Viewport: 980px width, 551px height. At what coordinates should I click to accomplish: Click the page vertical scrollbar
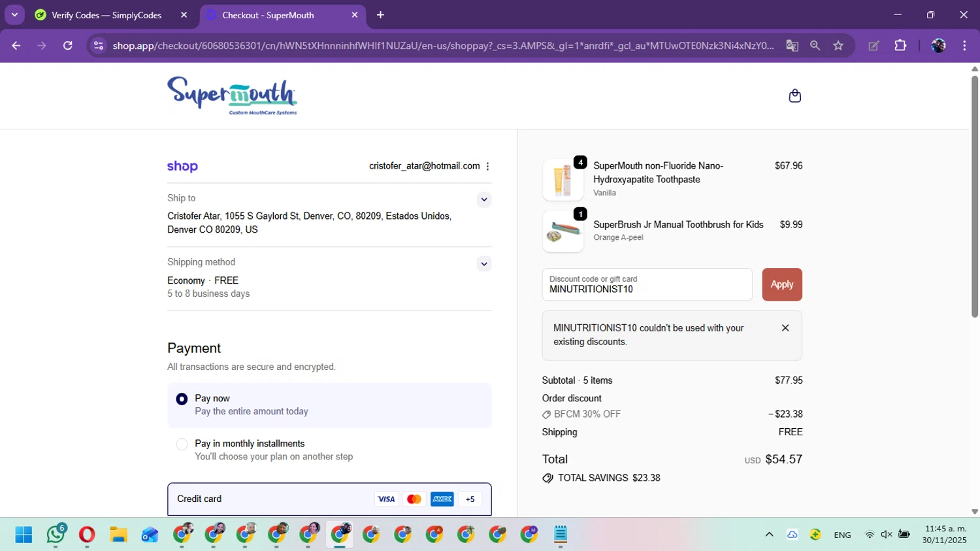pyautogui.click(x=975, y=196)
